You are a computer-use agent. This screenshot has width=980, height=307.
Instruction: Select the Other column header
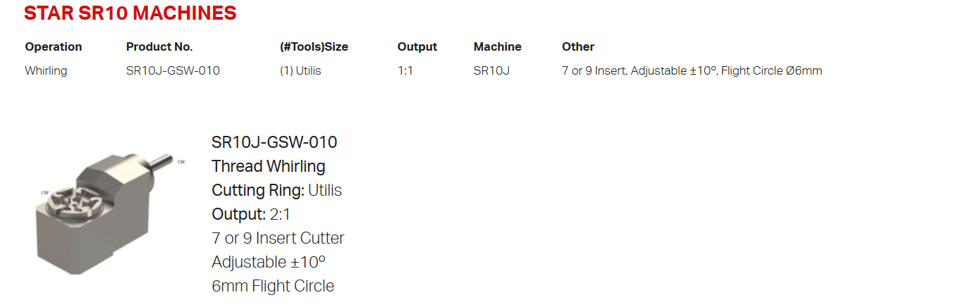click(578, 47)
